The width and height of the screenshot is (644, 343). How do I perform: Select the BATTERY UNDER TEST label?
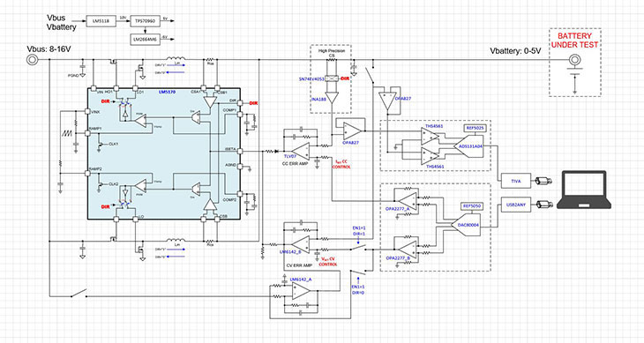(x=574, y=41)
